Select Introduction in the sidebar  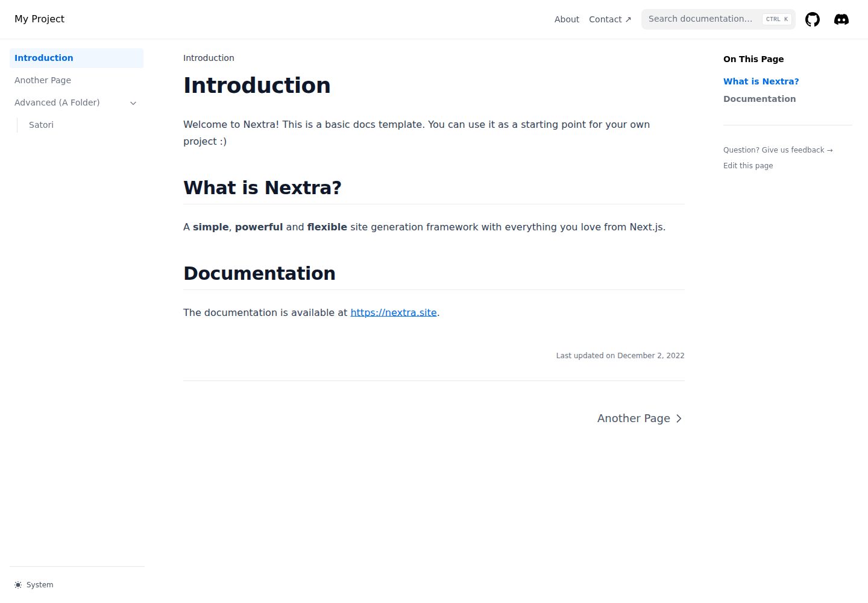click(77, 58)
